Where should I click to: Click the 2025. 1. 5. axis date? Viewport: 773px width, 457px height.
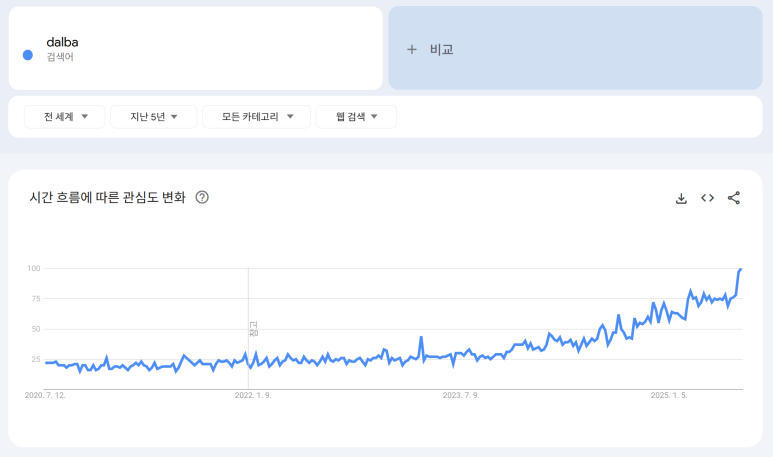(x=669, y=395)
